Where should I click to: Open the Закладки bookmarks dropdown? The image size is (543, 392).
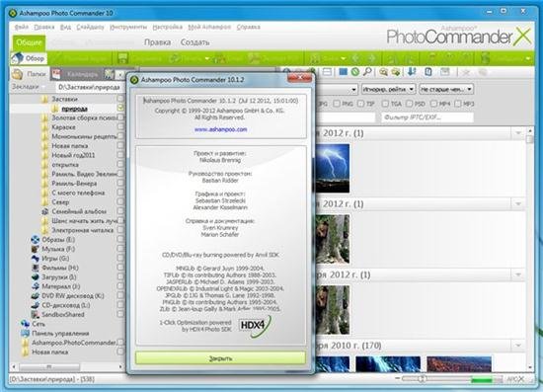(x=29, y=87)
